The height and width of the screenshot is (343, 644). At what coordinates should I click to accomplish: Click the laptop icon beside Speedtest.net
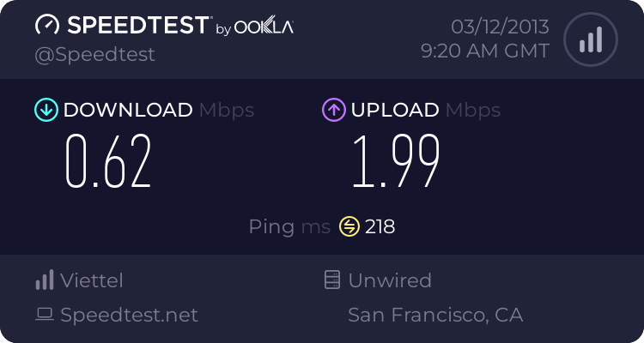pos(45,315)
